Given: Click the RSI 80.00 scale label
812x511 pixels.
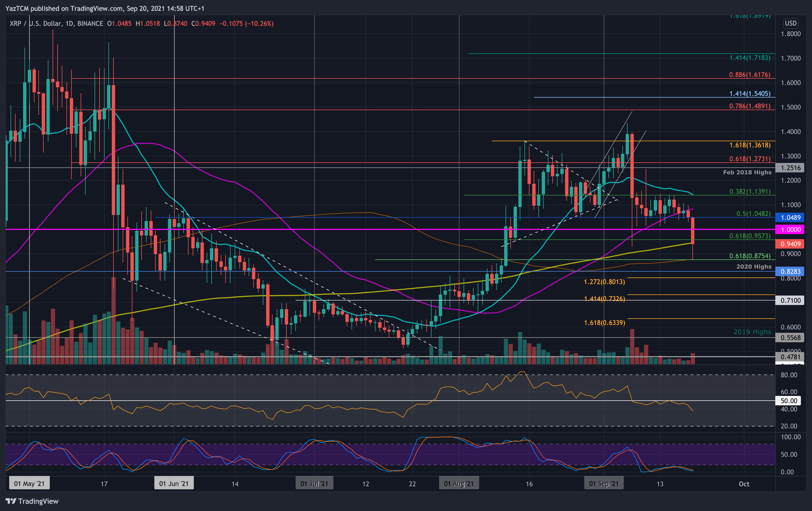Looking at the screenshot, I should pyautogui.click(x=789, y=375).
